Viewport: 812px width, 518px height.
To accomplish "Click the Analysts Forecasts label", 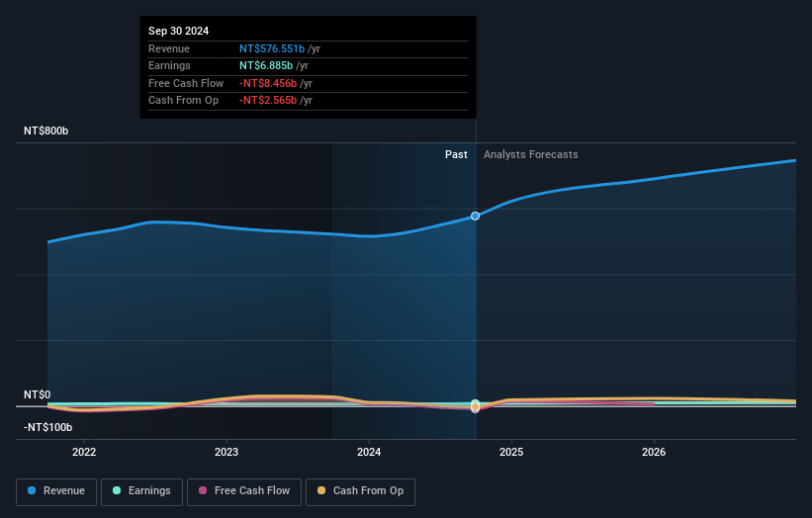I will [x=531, y=154].
